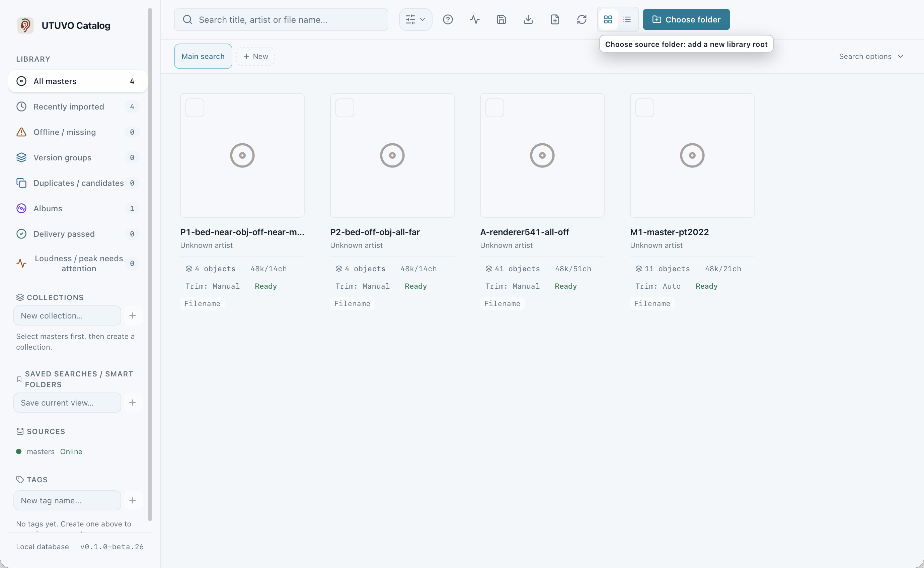Viewport: 924px width, 568px height.
Task: Open Loudness / peak needs attention
Action: [78, 263]
